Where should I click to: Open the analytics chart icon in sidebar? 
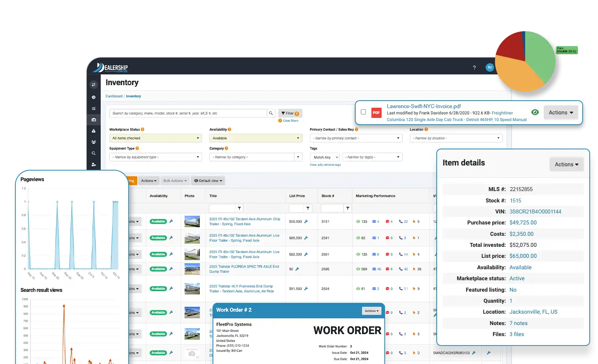click(94, 108)
